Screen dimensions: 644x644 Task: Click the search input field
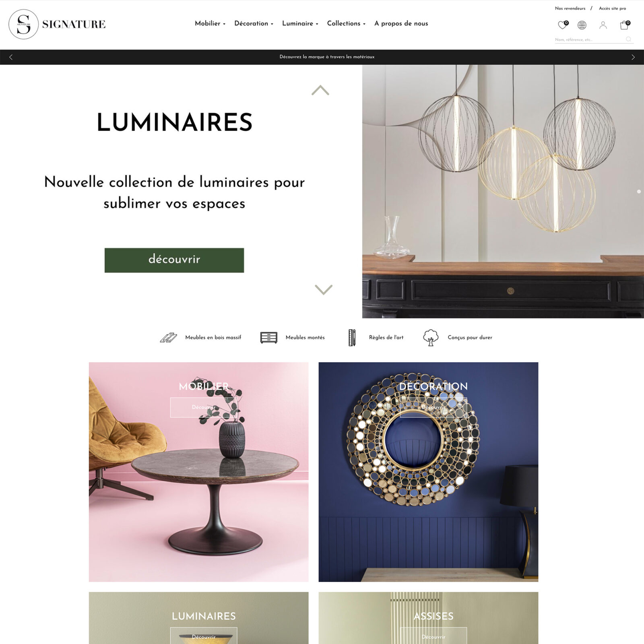coord(589,39)
